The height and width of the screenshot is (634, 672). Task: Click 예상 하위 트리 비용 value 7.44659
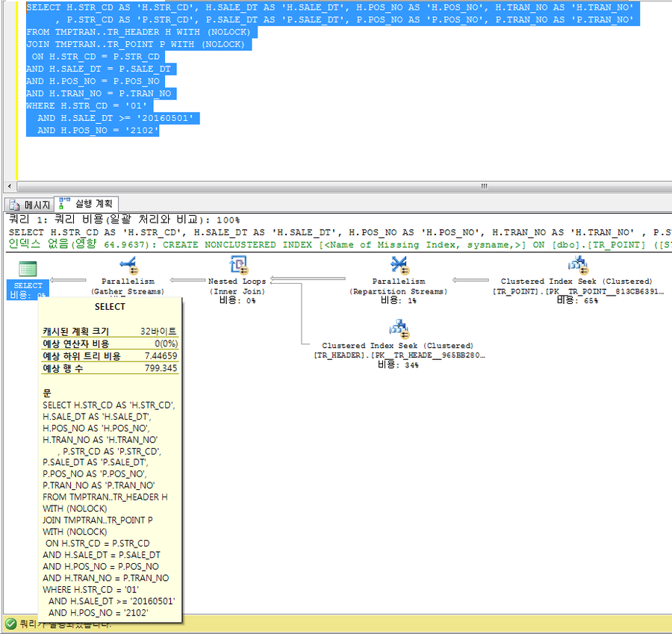click(x=161, y=355)
